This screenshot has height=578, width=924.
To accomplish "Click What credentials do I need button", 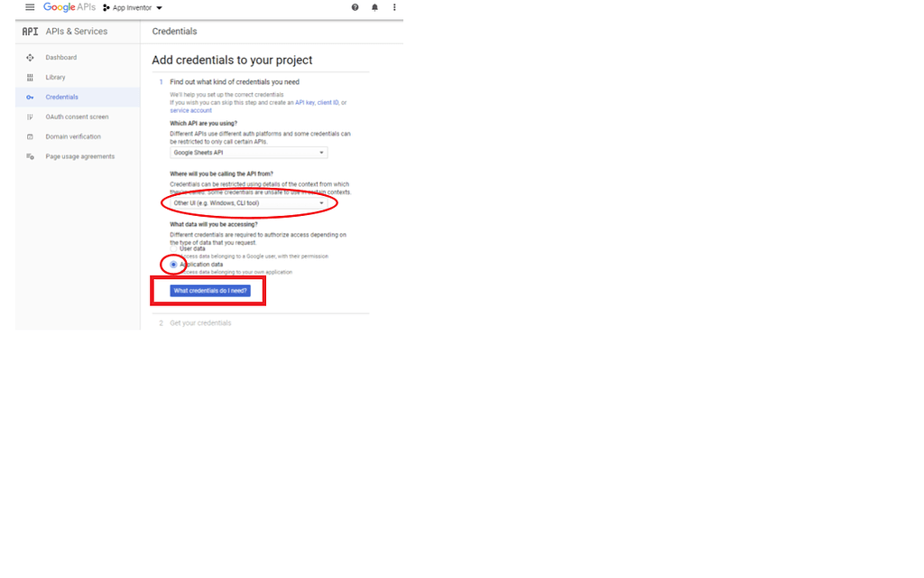I will 210,291.
